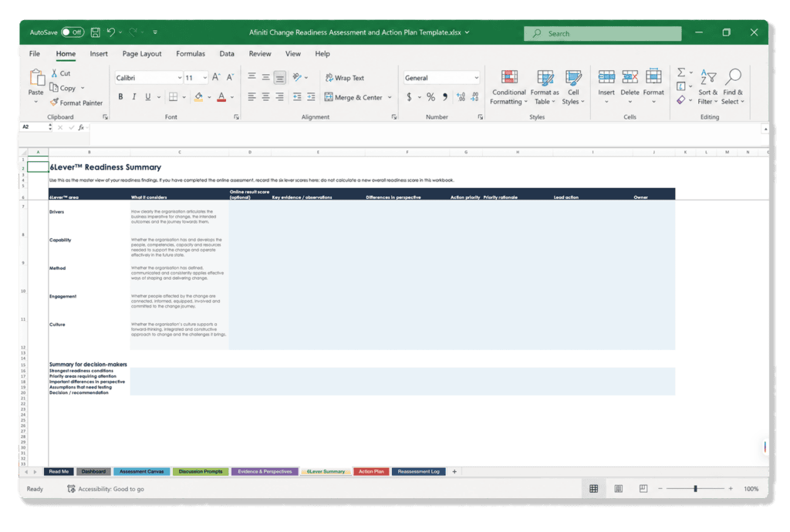Toggle the Bottom Align button
790x532 pixels.
pos(279,77)
